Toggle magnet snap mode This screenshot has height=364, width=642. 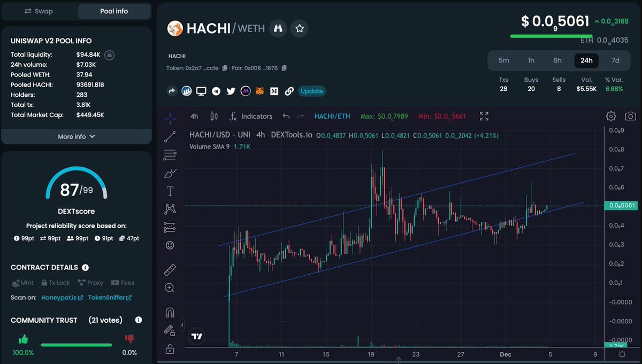click(170, 313)
